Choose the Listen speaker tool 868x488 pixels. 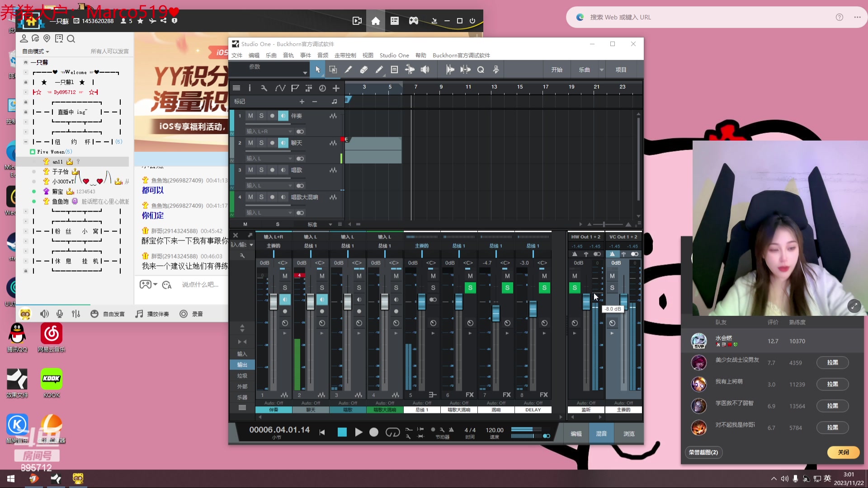[x=425, y=70]
